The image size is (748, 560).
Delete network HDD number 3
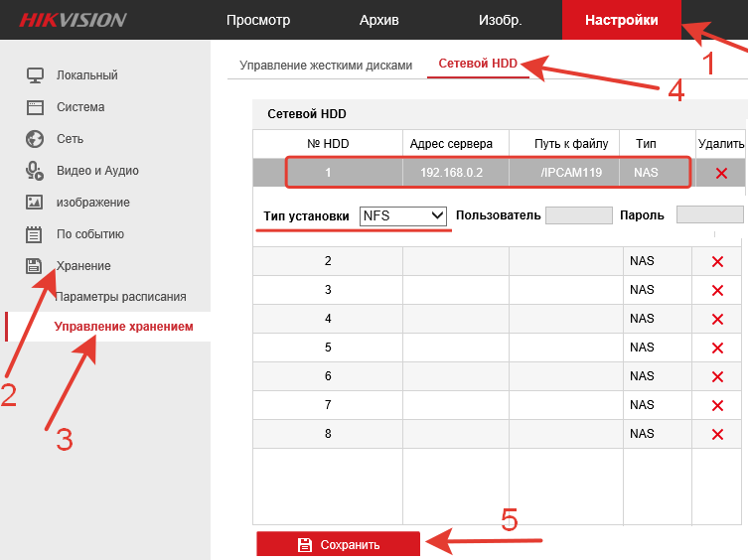(x=717, y=290)
